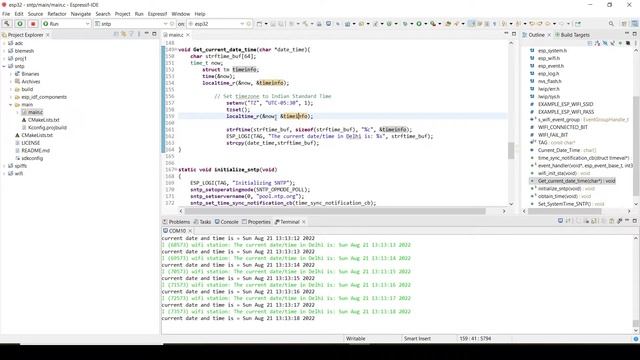Open the Espressif menu
640x360 pixels.
157,14
